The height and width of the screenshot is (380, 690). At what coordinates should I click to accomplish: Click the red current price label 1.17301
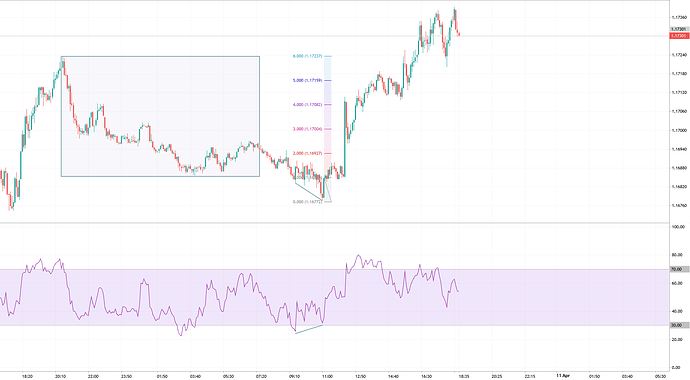pos(679,36)
